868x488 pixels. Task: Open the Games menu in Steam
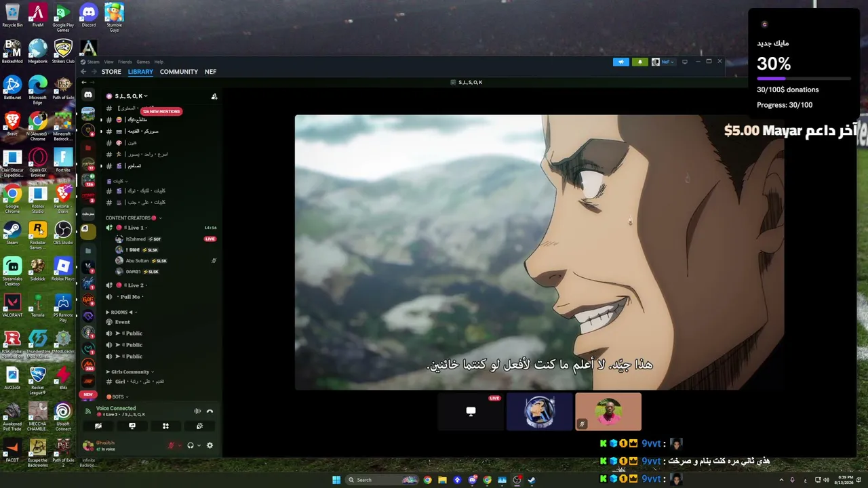coord(143,62)
